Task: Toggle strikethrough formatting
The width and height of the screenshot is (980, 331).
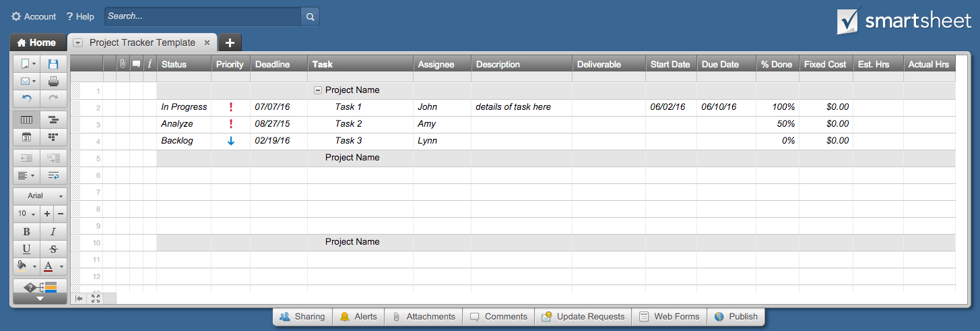Action: point(53,249)
